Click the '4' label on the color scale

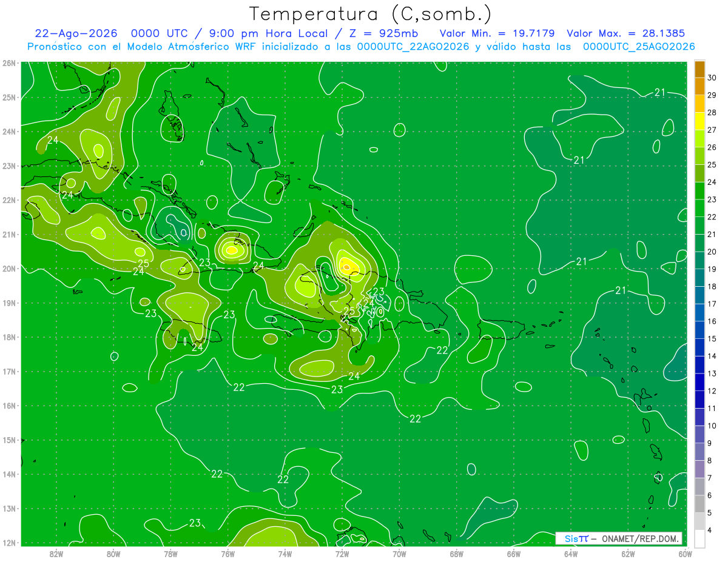[x=710, y=530]
